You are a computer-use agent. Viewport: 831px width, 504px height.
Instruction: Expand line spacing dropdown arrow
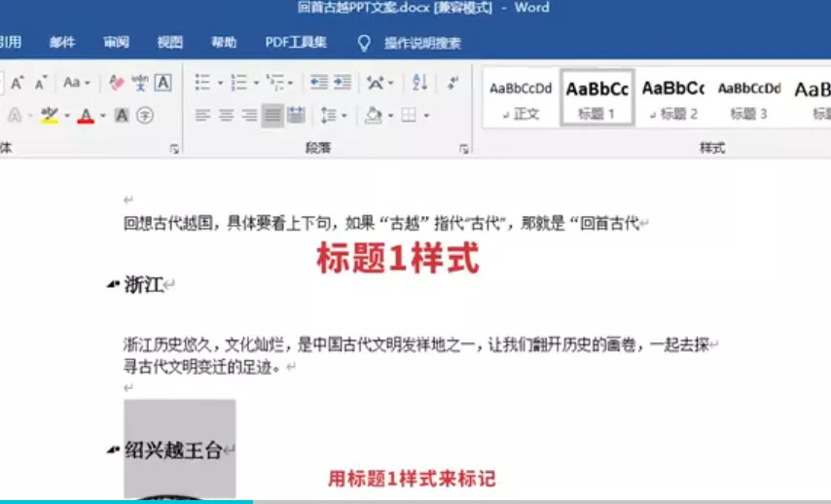tap(344, 116)
